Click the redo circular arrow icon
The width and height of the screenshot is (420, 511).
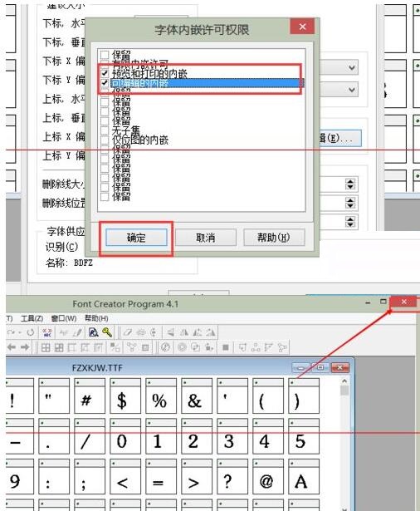click(31, 332)
